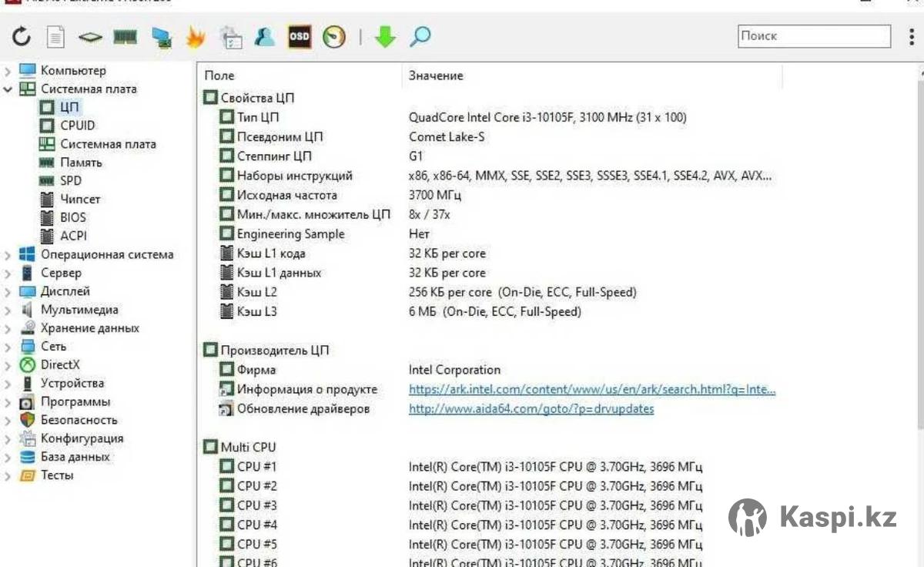Image resolution: width=924 pixels, height=567 pixels.
Task: Collapse the Системная плата tree node
Action: point(8,89)
